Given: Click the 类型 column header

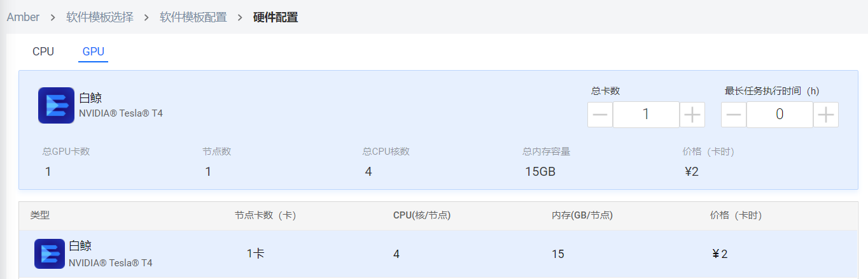Looking at the screenshot, I should coord(39,215).
